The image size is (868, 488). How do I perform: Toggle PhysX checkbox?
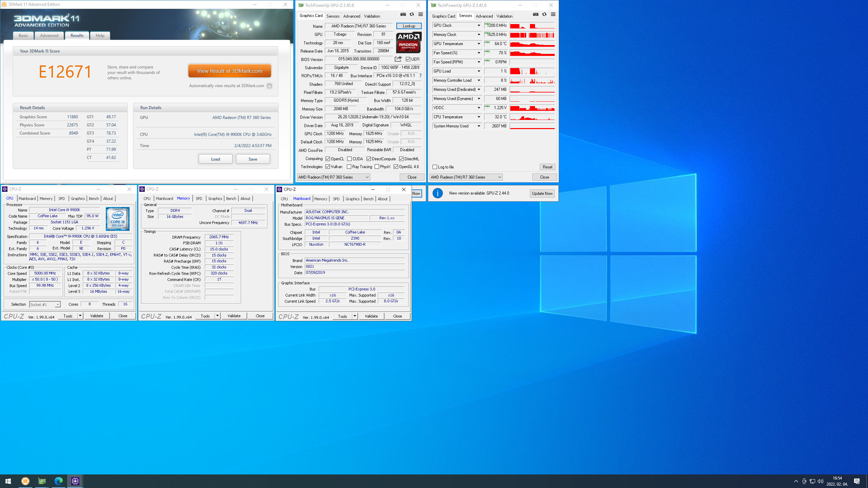[x=377, y=166]
